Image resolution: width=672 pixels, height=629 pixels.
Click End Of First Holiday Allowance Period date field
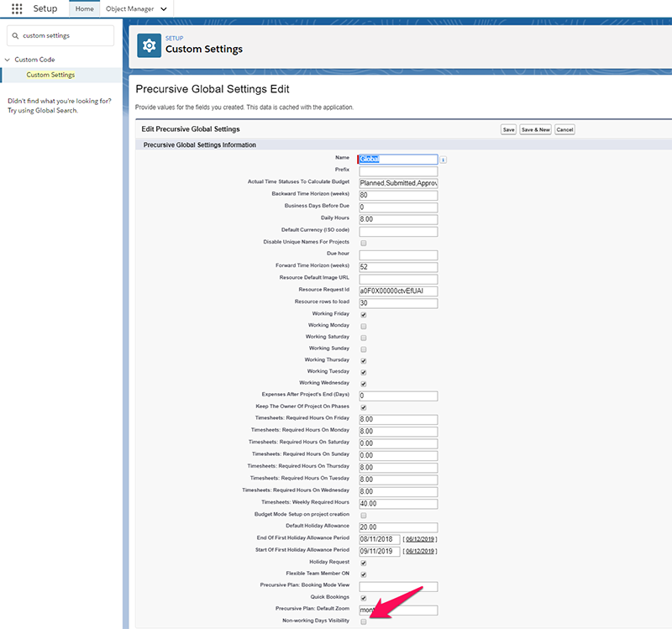380,539
